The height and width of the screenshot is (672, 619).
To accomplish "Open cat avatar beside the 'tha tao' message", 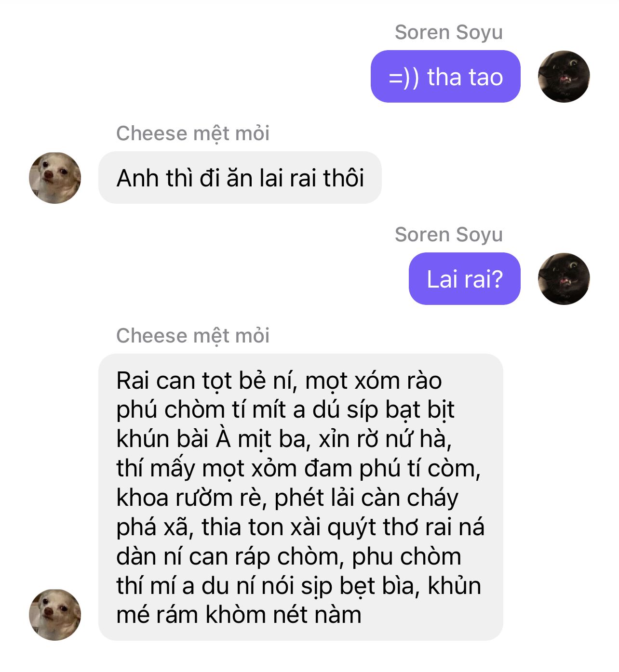I will [x=564, y=77].
